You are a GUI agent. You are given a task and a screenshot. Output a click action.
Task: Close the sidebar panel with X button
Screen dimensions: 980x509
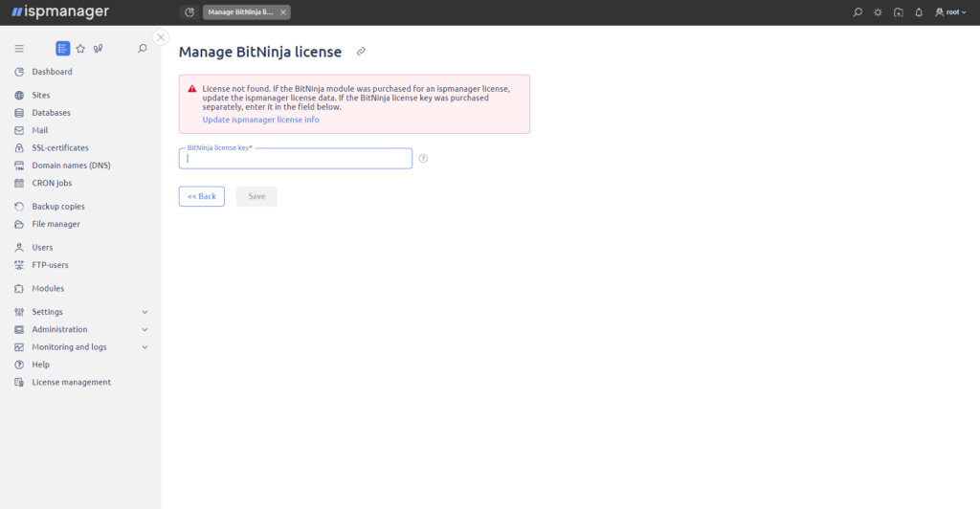pos(161,37)
